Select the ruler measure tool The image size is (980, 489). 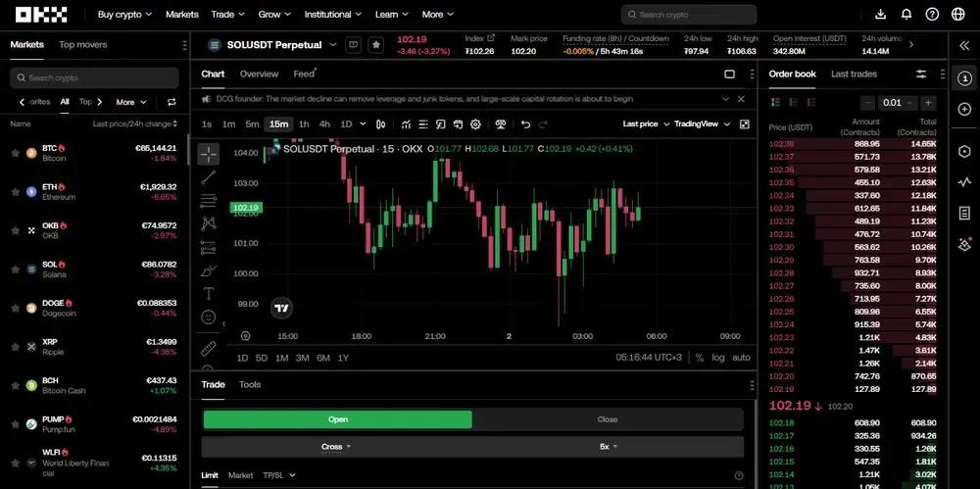[208, 348]
